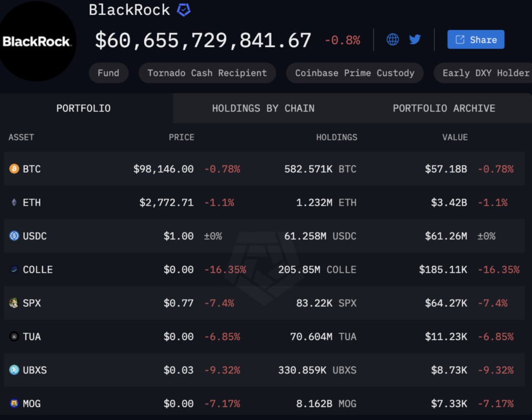Click the $61.26M value cell
The image size is (532, 420).
coord(446,236)
